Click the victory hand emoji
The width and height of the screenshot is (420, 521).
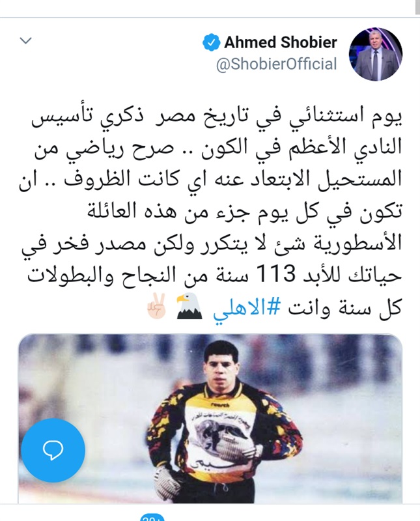tap(157, 306)
